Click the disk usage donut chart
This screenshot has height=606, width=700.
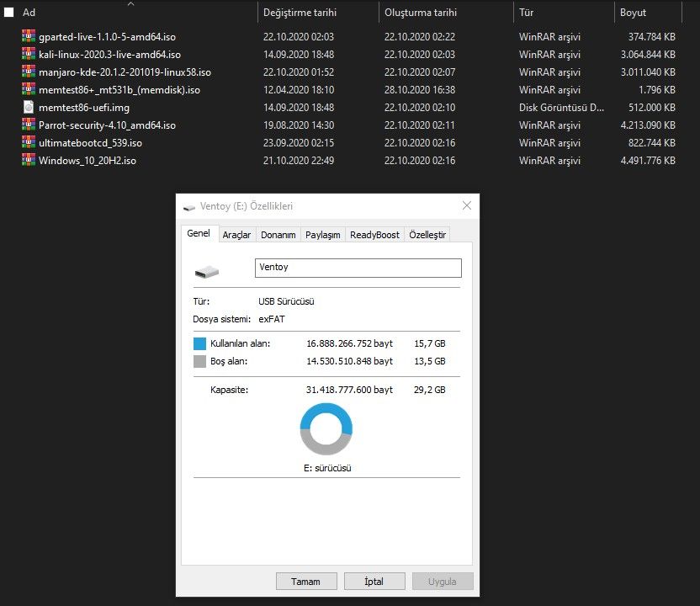click(x=326, y=429)
